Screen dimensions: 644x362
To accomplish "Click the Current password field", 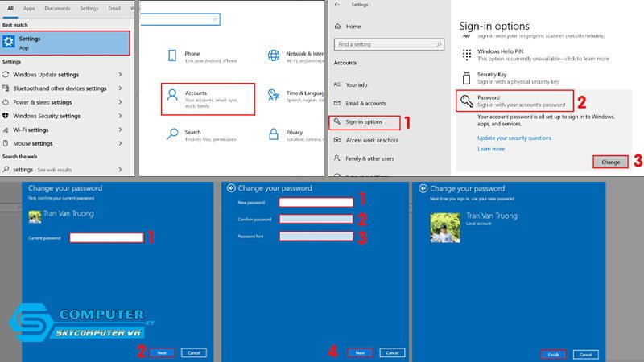I will coord(107,237).
